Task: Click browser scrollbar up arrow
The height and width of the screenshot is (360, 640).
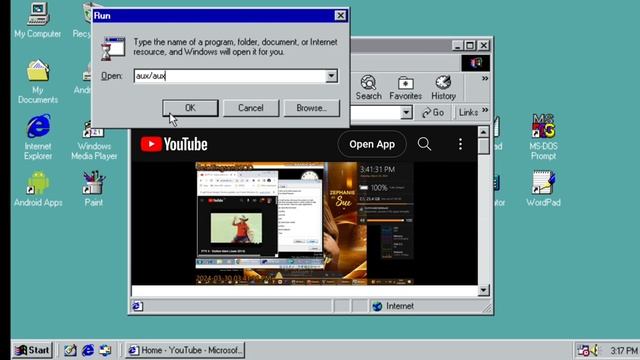Action: 483,132
